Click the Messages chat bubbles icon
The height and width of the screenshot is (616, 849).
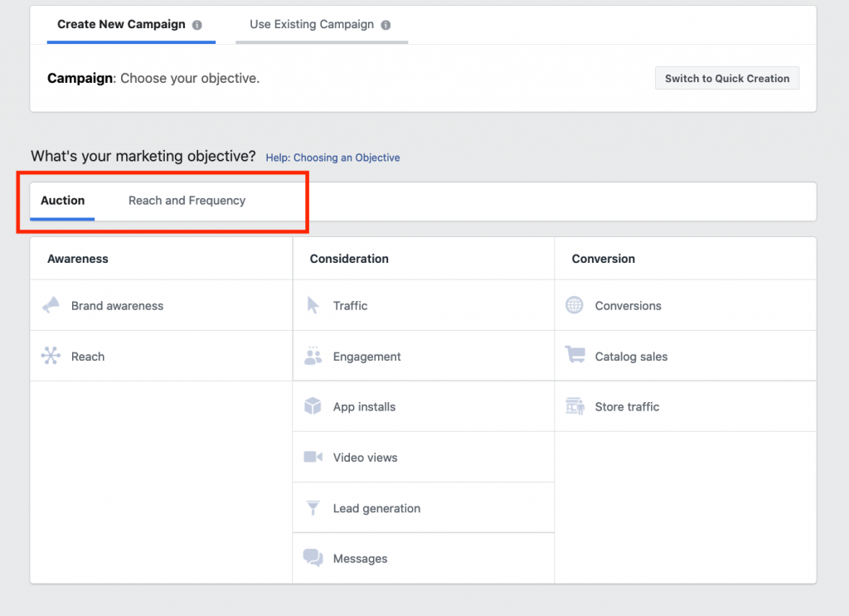[313, 557]
